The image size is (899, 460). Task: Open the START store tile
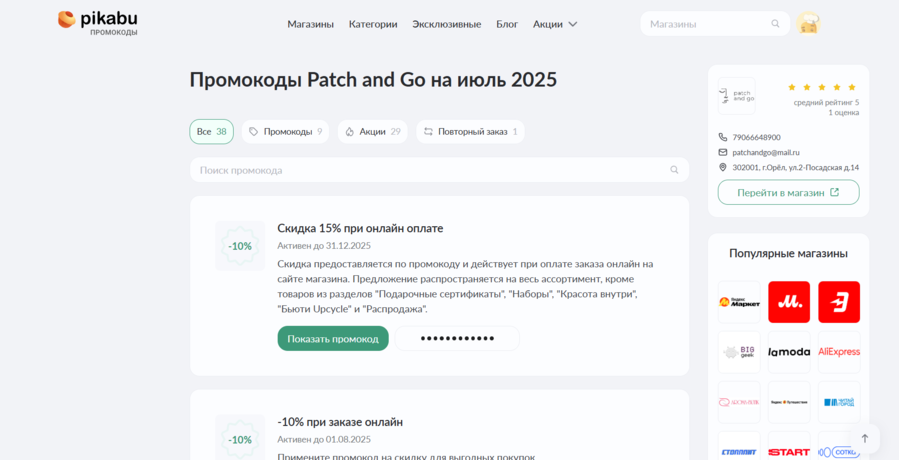pos(789,446)
